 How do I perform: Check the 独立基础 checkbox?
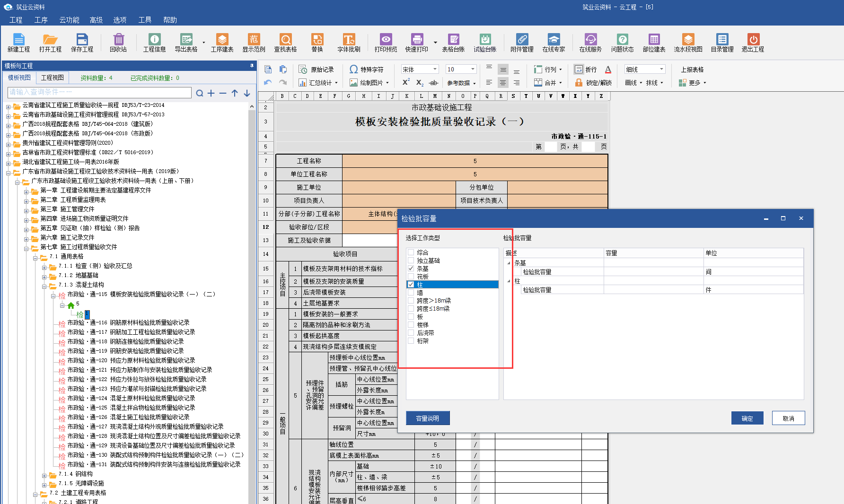[x=411, y=261]
